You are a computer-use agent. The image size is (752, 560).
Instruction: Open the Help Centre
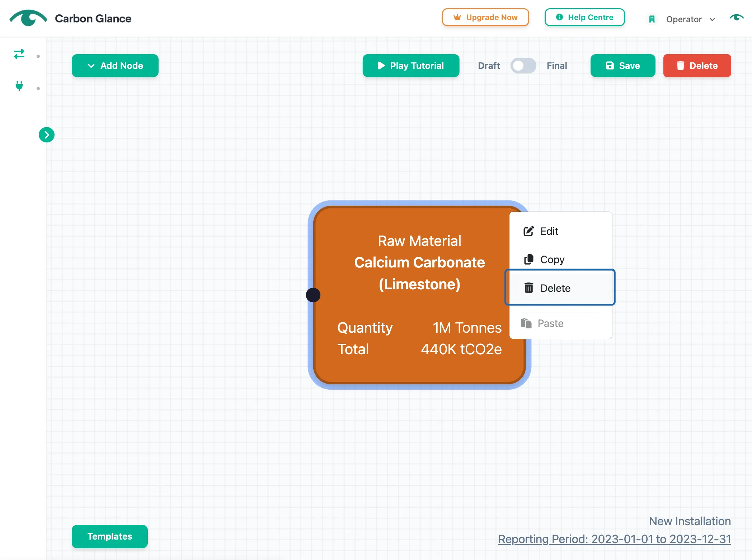click(x=584, y=17)
